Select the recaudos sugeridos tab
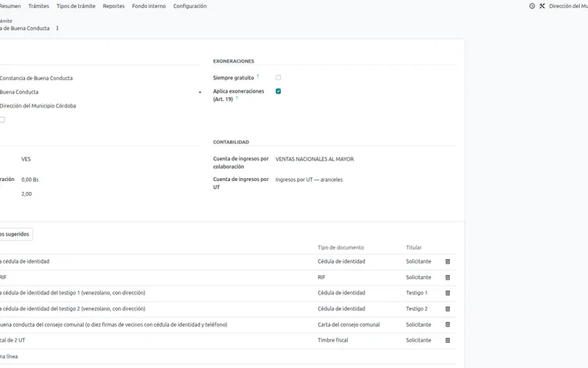This screenshot has height=368, width=588. point(15,234)
